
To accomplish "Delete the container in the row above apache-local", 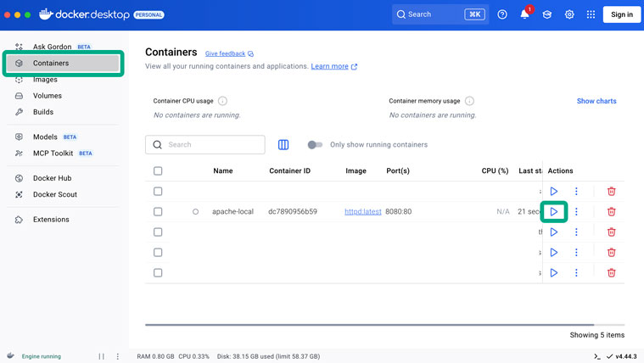I will point(611,192).
